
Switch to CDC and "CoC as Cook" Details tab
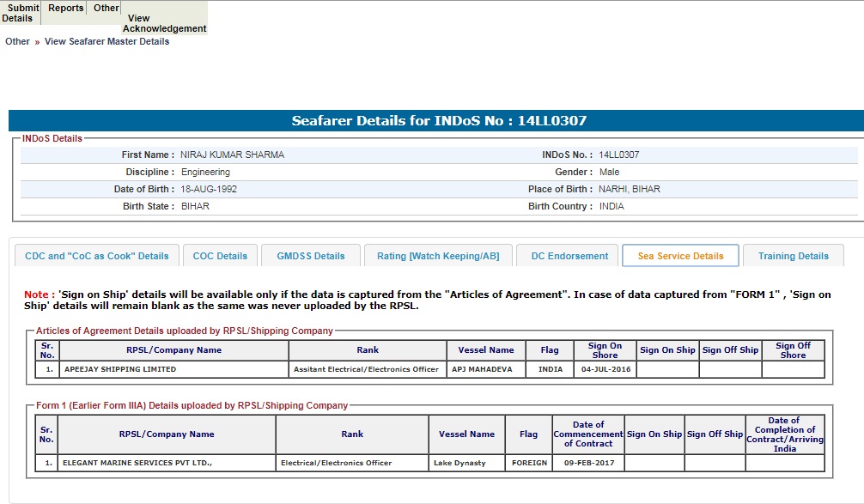(97, 256)
